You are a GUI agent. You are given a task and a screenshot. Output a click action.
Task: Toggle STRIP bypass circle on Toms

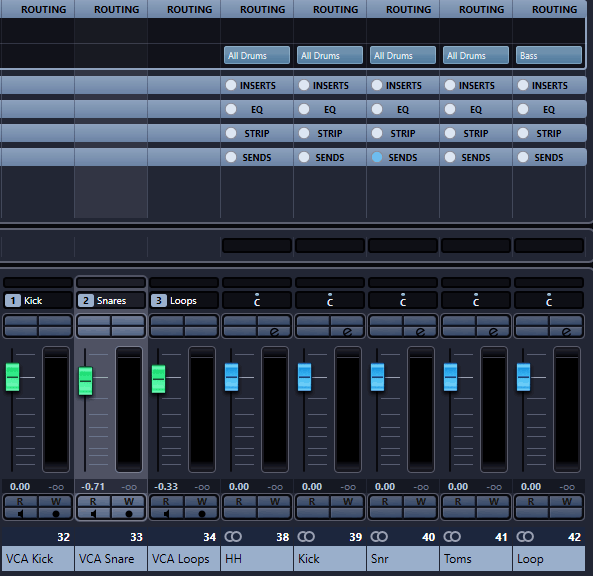[450, 133]
